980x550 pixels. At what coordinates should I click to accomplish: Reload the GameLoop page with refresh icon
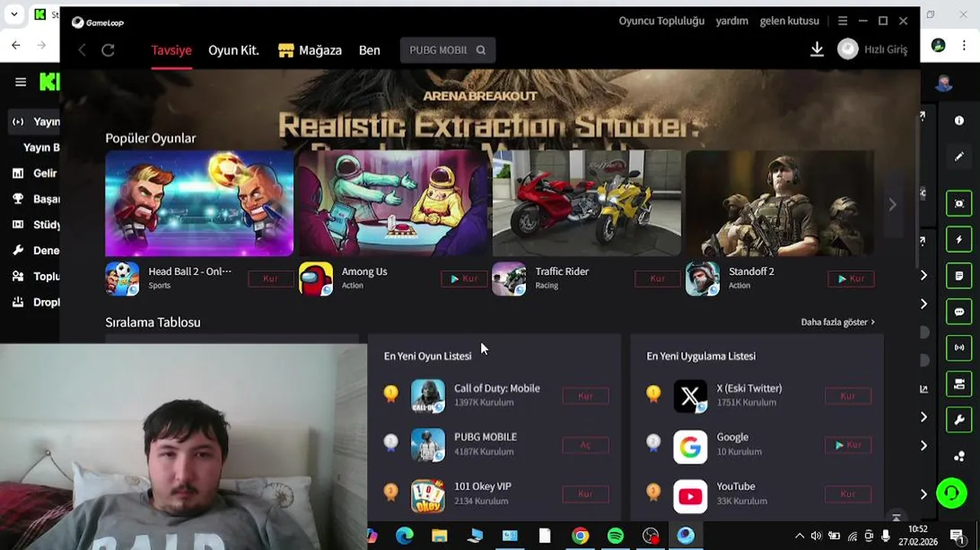(108, 50)
